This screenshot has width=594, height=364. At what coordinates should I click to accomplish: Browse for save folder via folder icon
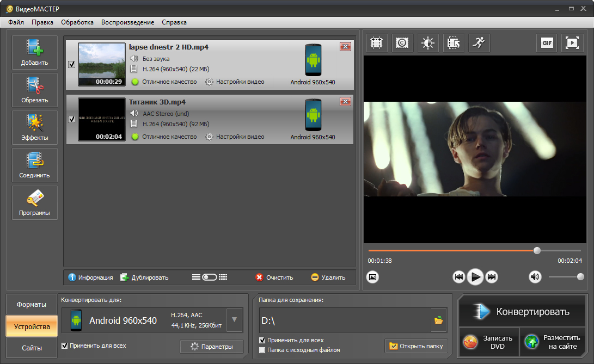[439, 320]
